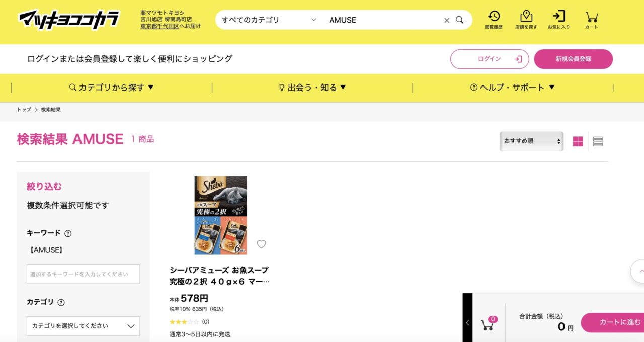This screenshot has height=342, width=644.
Task: Focus the AMUSE search input field
Action: pyautogui.click(x=383, y=20)
